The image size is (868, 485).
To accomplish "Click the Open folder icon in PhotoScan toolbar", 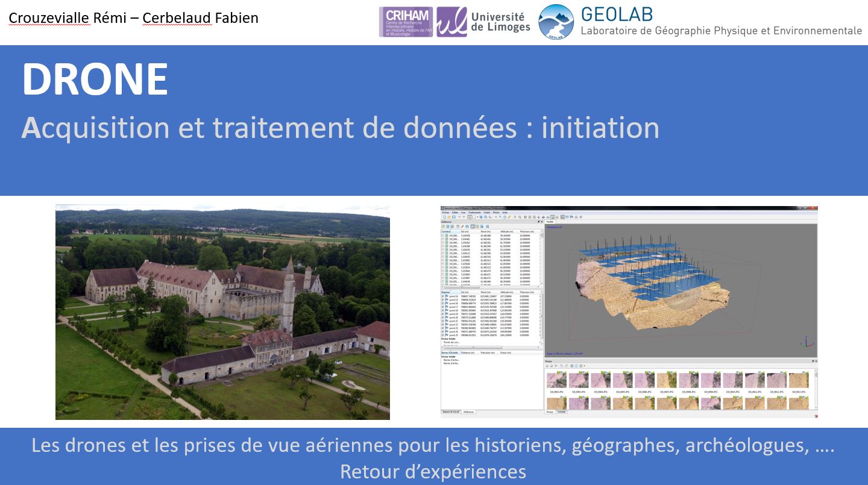I will (x=448, y=217).
